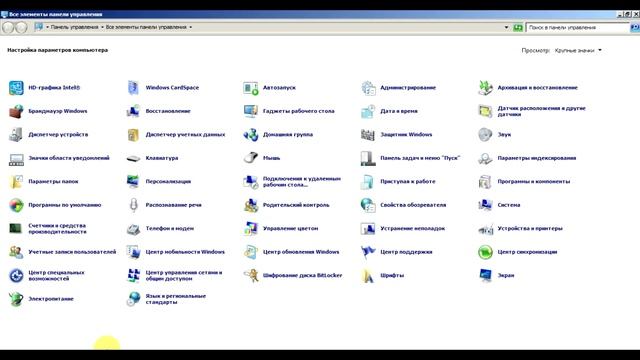This screenshot has height=360, width=640.
Task: Open the Свойства обозревателя link
Action: point(413,205)
